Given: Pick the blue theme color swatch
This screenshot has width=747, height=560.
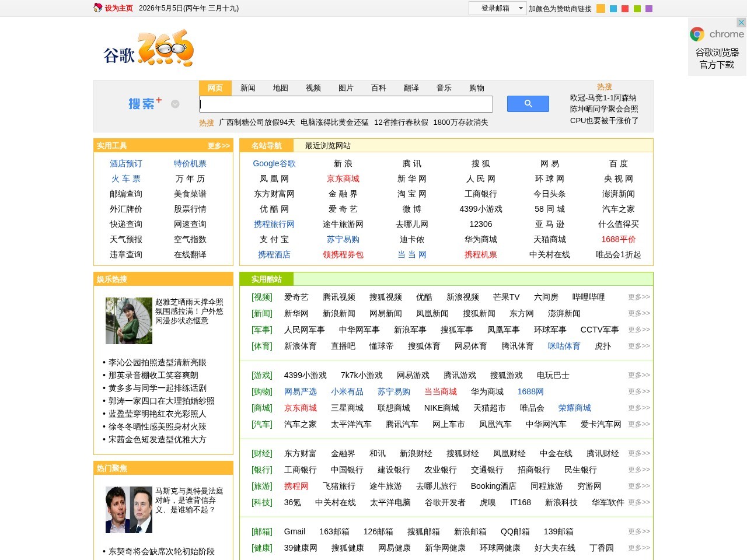Looking at the screenshot, I should [613, 9].
